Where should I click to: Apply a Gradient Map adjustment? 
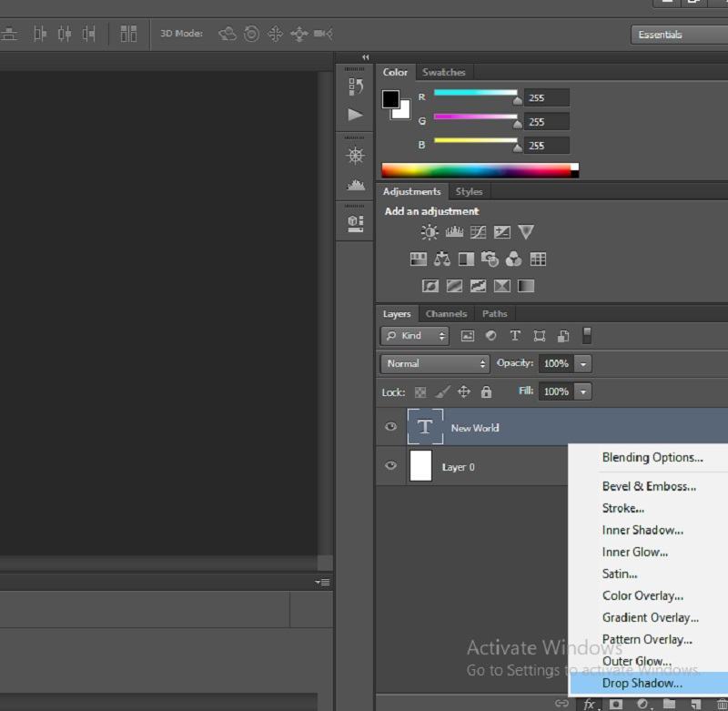[525, 284]
